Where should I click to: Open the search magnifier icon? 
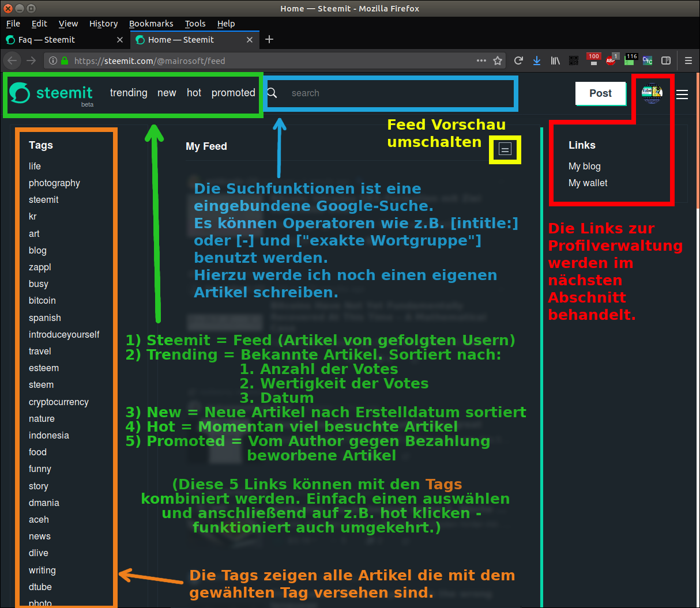[x=272, y=93]
